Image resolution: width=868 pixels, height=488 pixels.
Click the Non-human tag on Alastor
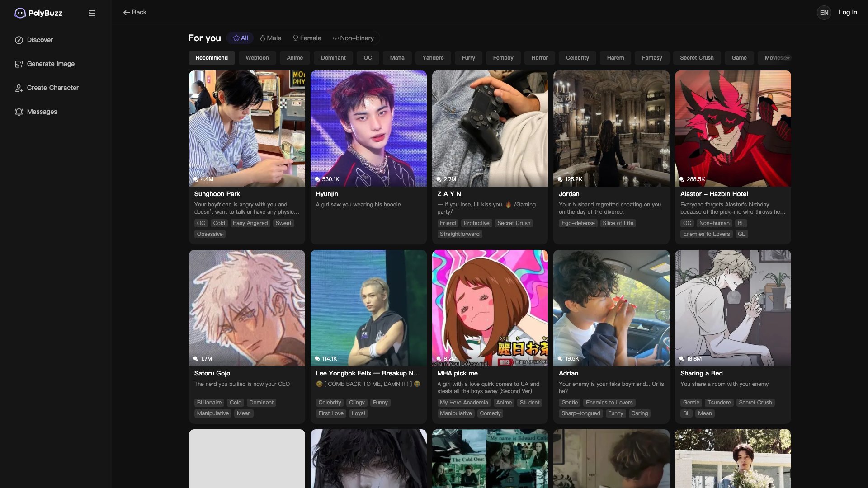(714, 223)
